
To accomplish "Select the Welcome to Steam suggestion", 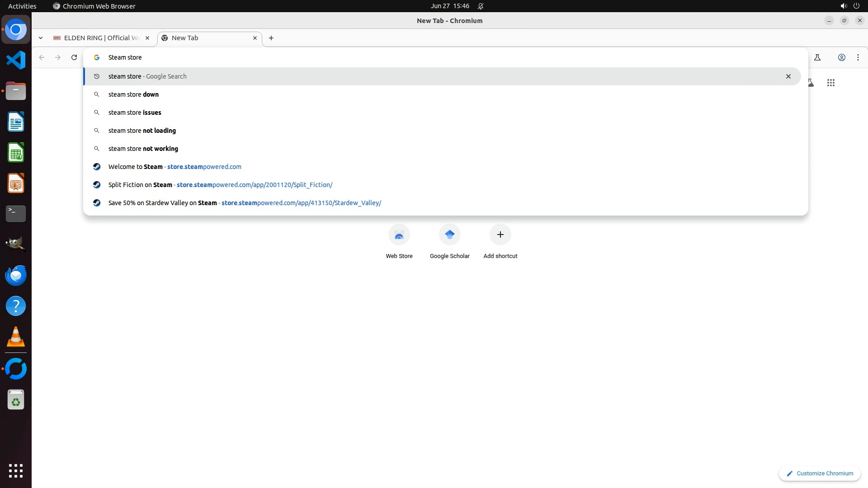I will (175, 167).
